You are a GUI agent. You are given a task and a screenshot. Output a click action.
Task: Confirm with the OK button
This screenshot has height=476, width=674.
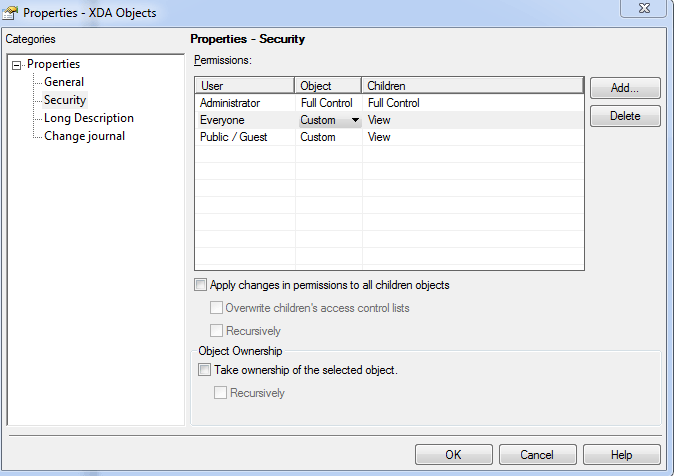coord(453,454)
